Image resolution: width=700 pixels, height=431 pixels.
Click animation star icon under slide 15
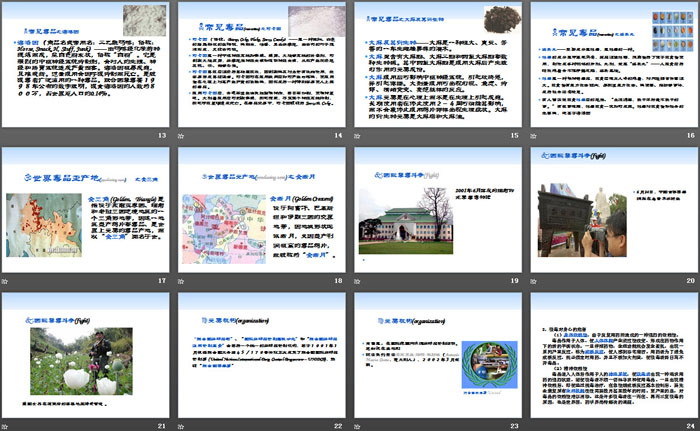point(357,136)
